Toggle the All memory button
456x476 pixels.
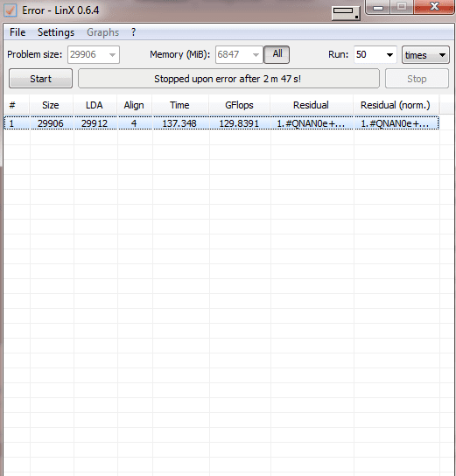point(277,54)
